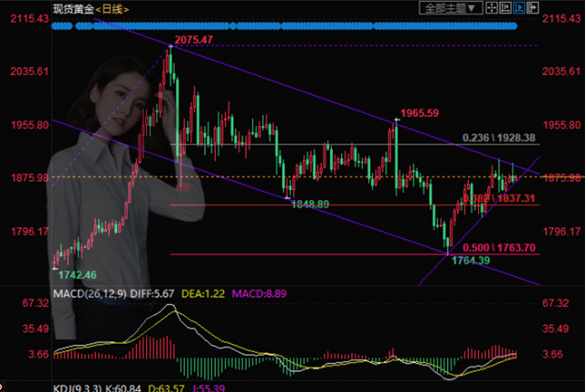Click the 0.500 \ 1763.70 Fibonacci level label
Viewport: 585px width, 392px height.
click(499, 248)
